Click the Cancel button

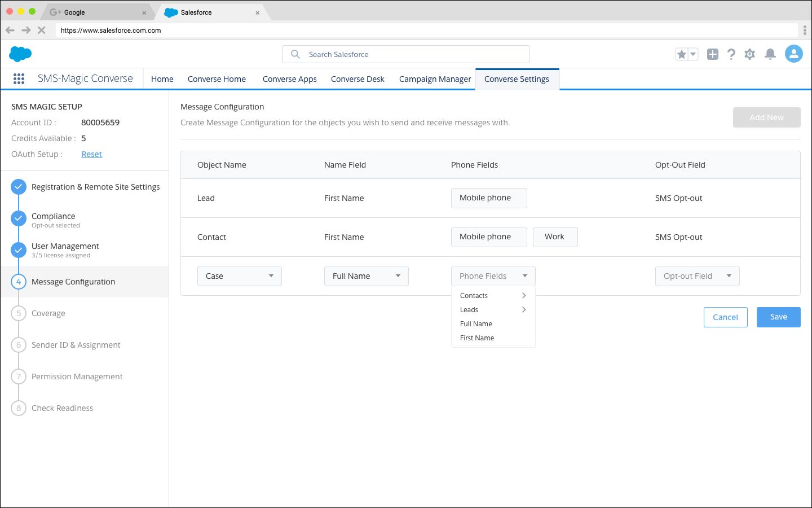coord(726,317)
